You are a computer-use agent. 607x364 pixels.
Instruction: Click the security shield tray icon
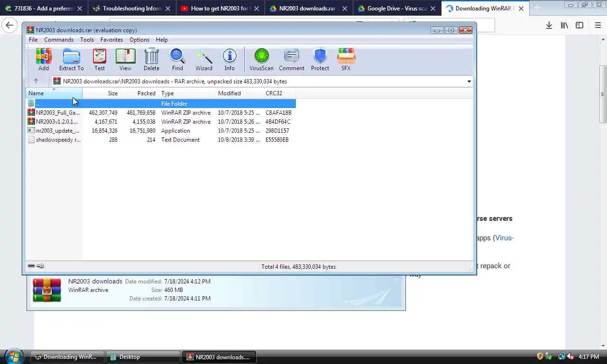(540, 356)
